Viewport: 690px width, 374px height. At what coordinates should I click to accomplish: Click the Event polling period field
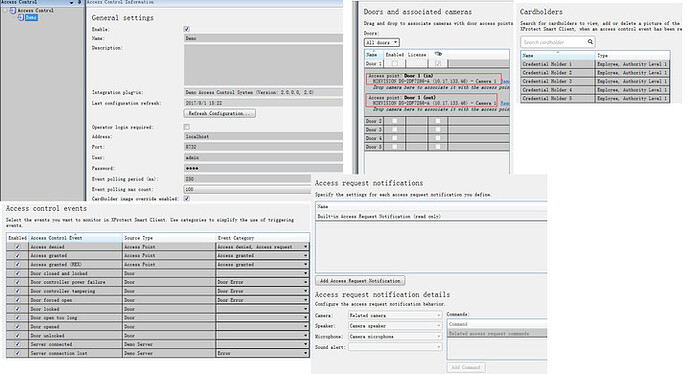click(x=248, y=179)
